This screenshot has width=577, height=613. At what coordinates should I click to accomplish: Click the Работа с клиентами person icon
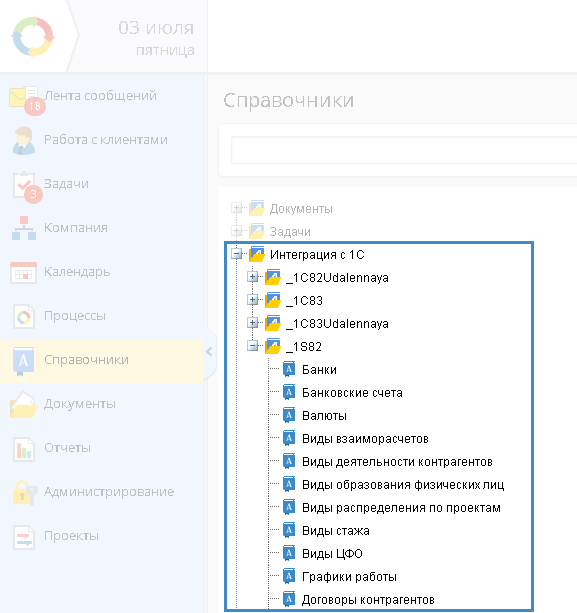tap(23, 141)
